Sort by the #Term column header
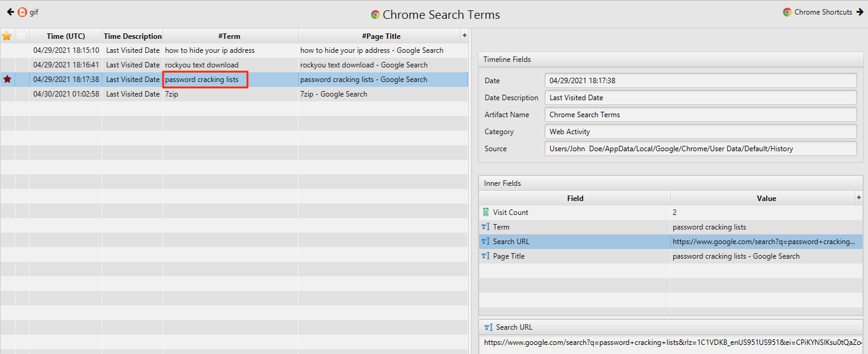 click(x=229, y=36)
